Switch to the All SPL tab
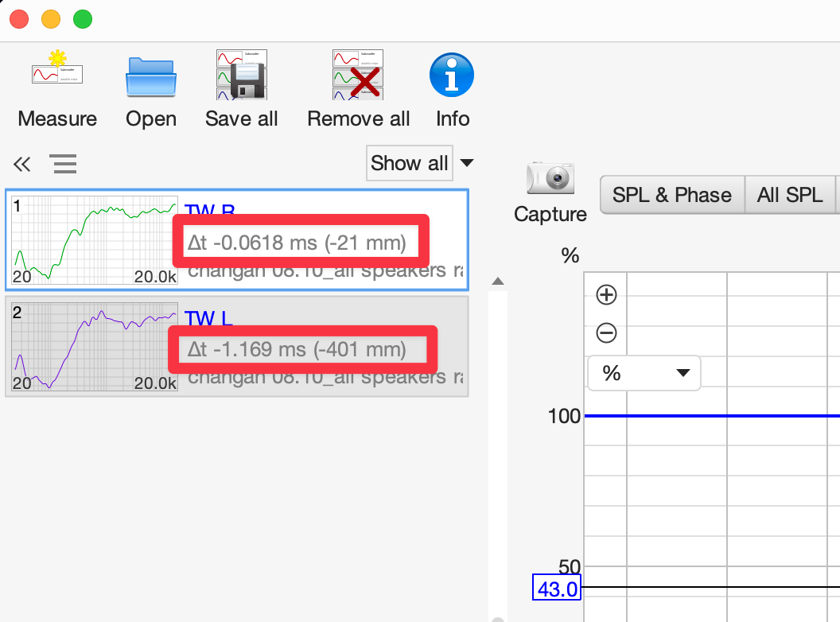The height and width of the screenshot is (622, 840). [790, 195]
